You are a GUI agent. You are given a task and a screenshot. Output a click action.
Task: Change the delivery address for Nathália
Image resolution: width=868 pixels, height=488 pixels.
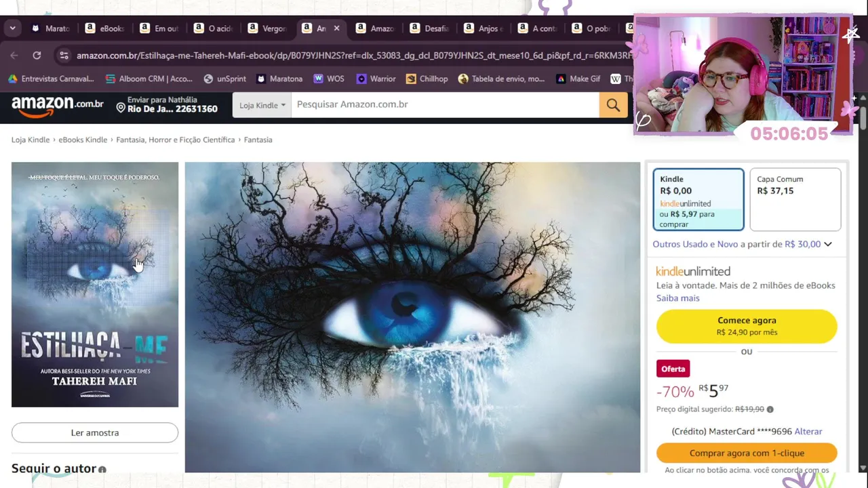click(x=167, y=104)
